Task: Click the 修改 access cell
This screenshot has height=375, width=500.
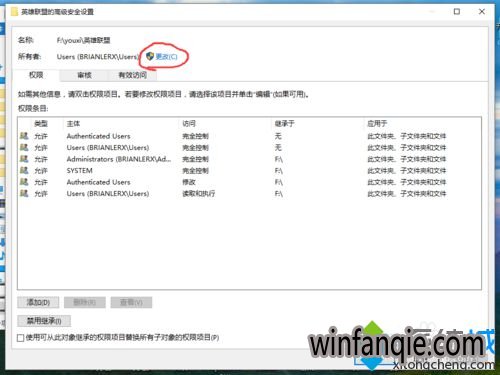Action: 189,182
